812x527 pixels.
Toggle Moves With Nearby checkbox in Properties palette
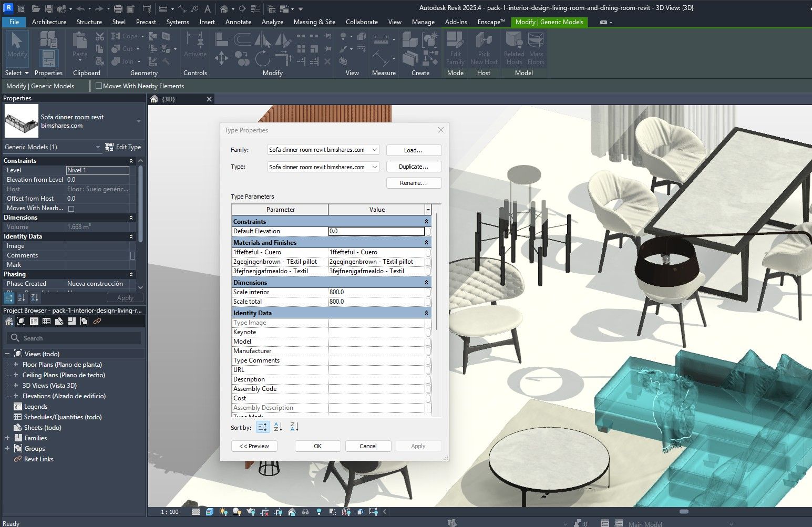(x=71, y=209)
